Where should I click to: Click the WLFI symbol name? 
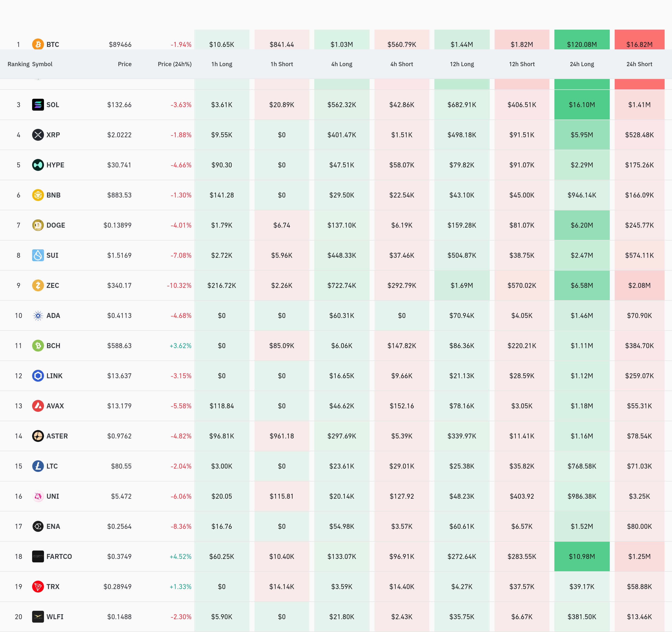click(x=55, y=617)
